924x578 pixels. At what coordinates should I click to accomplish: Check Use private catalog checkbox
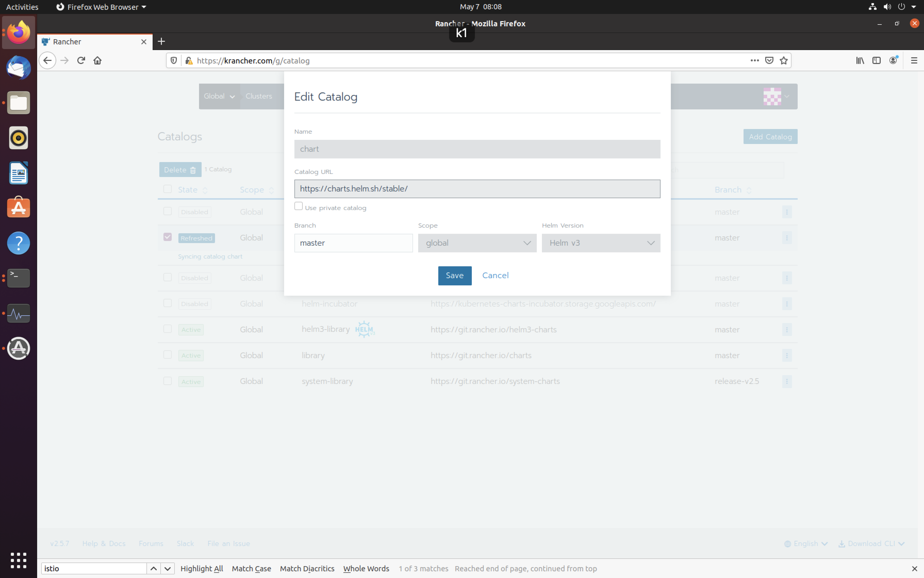[x=299, y=206]
